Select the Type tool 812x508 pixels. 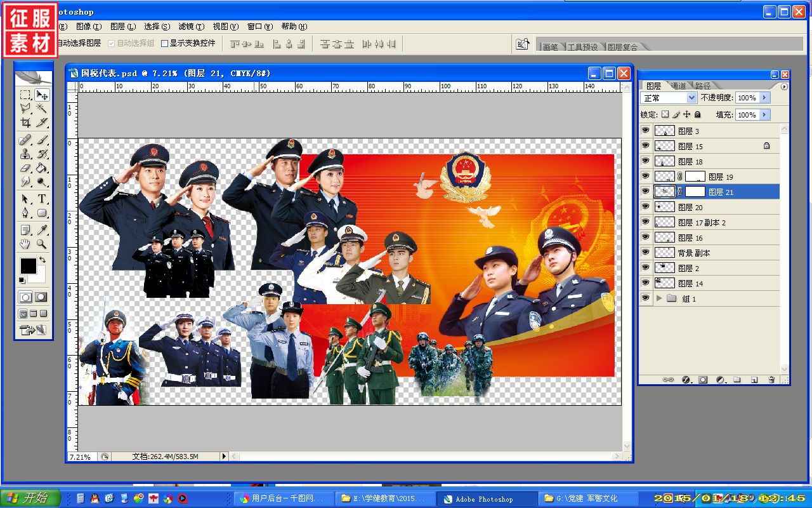click(42, 199)
